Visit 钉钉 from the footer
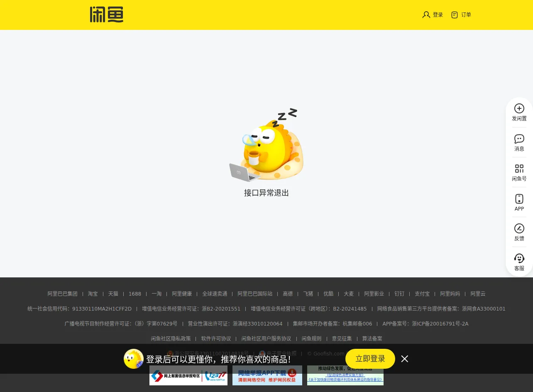The image size is (533, 392). [x=399, y=294]
